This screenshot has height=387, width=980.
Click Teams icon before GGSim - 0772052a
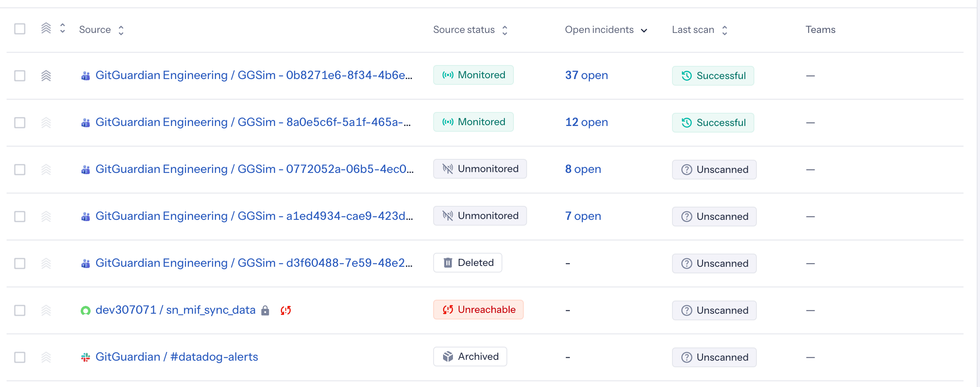click(x=86, y=170)
